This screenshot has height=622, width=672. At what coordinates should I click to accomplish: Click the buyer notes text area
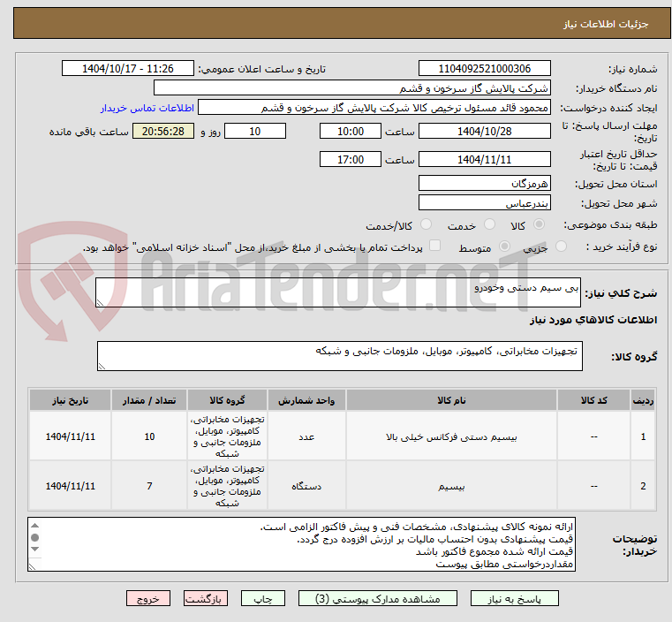[x=302, y=544]
